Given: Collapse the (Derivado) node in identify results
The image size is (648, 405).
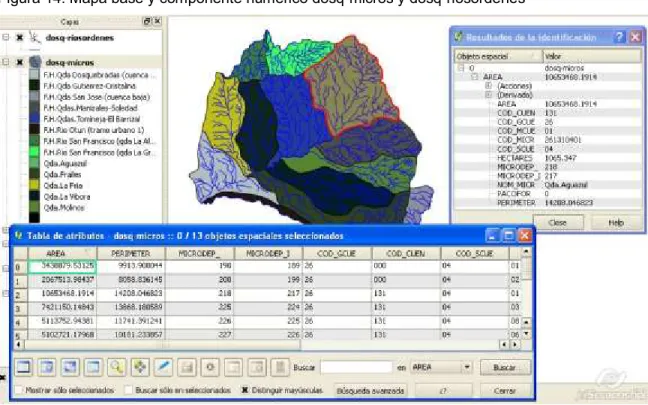Looking at the screenshot, I should pos(488,95).
